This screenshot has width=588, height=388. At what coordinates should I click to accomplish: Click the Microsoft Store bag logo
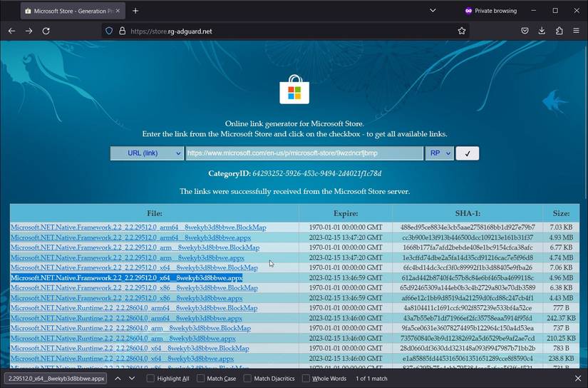[x=294, y=89]
